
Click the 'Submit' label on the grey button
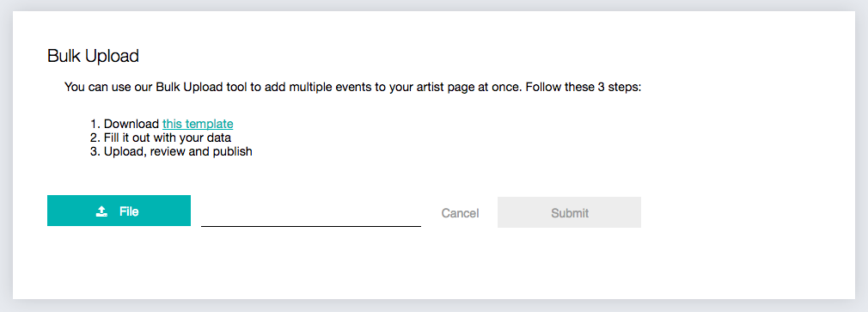[x=570, y=213]
